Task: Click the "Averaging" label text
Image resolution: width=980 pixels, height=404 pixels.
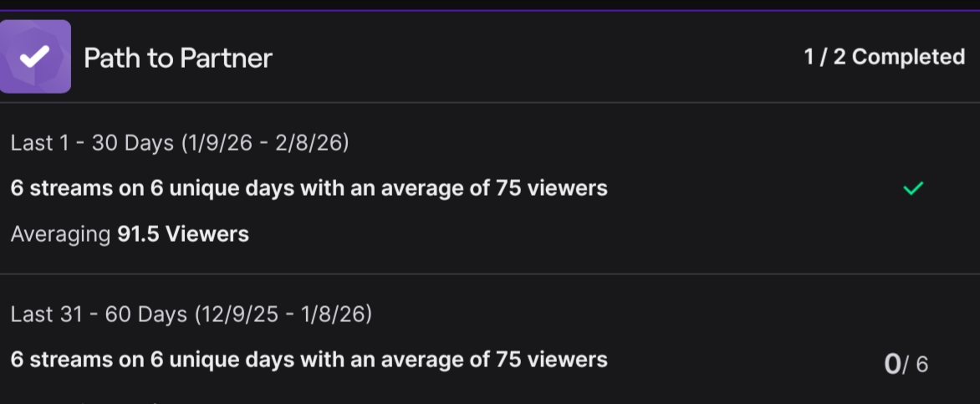Action: click(60, 234)
